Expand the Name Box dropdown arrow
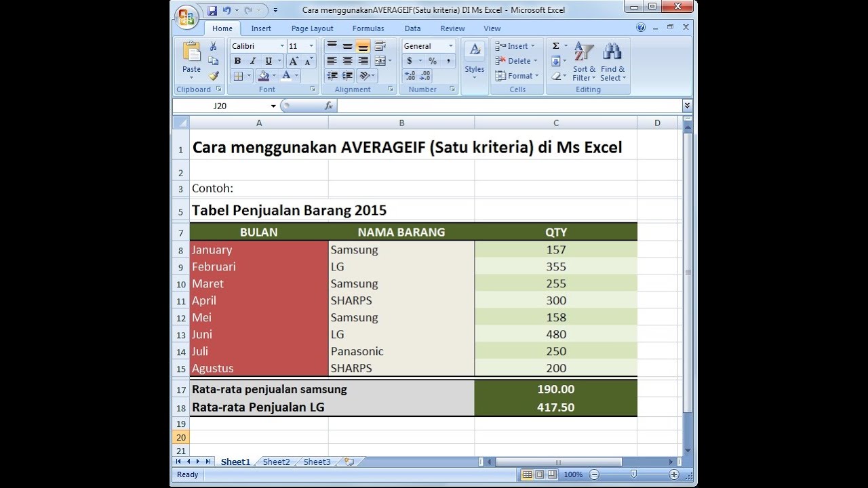Viewport: 868px width, 488px height. tap(273, 106)
